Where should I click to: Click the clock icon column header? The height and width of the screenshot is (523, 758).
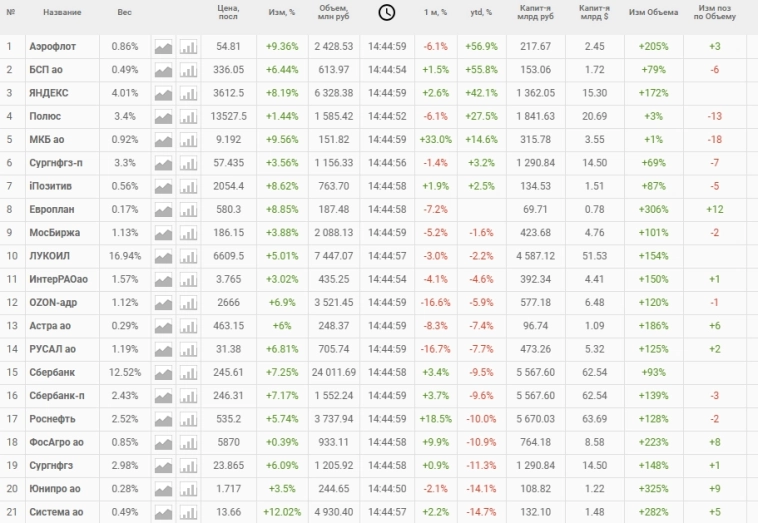(x=386, y=12)
